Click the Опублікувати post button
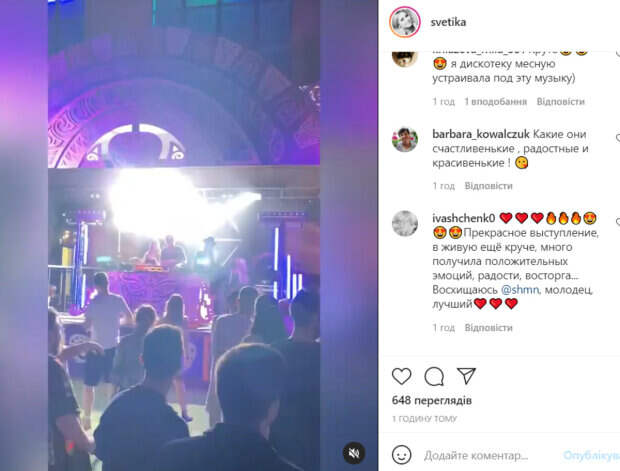Image resolution: width=620 pixels, height=471 pixels. (x=592, y=456)
